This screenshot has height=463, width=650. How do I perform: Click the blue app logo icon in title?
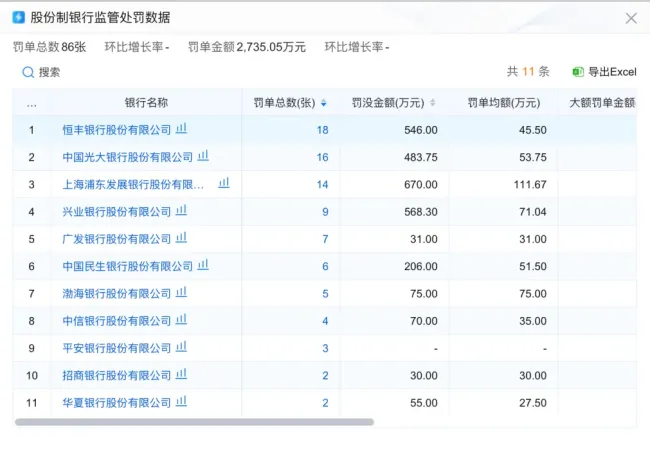click(19, 17)
